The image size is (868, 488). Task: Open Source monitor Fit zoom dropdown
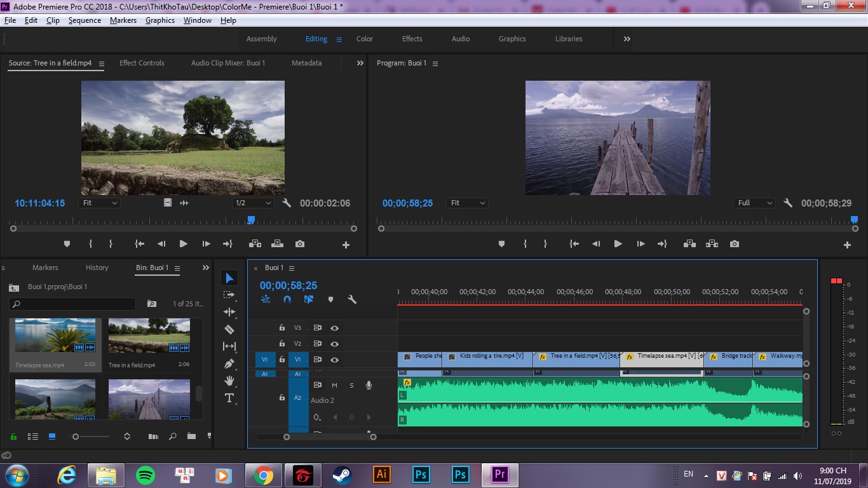[100, 203]
